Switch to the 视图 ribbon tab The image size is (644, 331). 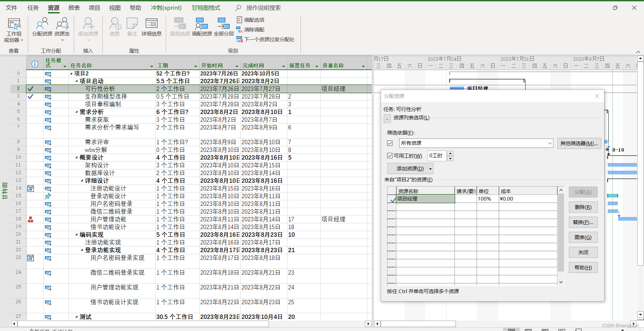pyautogui.click(x=115, y=8)
